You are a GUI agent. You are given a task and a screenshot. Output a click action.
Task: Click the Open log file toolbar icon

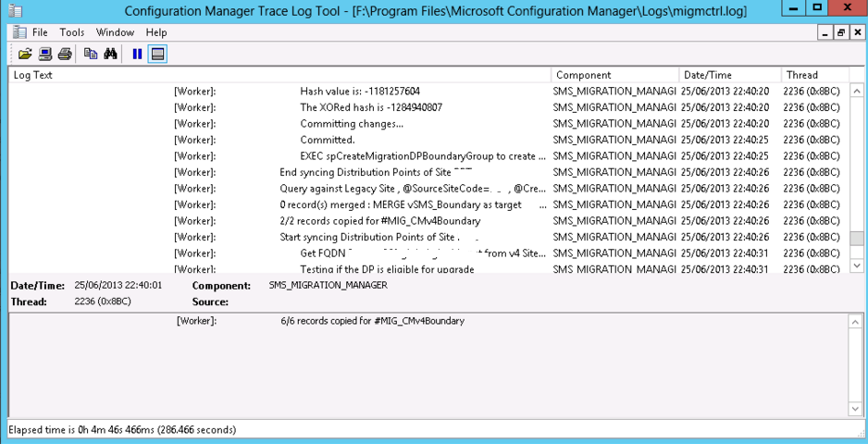tap(25, 55)
